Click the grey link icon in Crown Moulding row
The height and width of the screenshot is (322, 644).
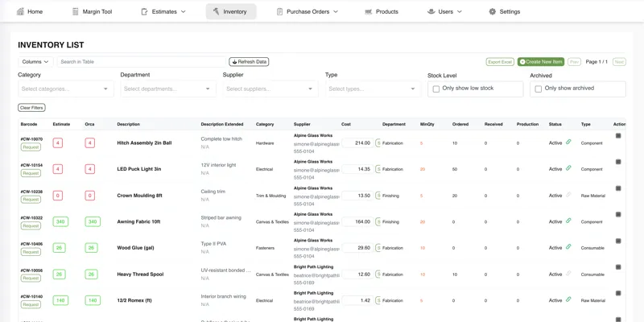click(x=568, y=194)
